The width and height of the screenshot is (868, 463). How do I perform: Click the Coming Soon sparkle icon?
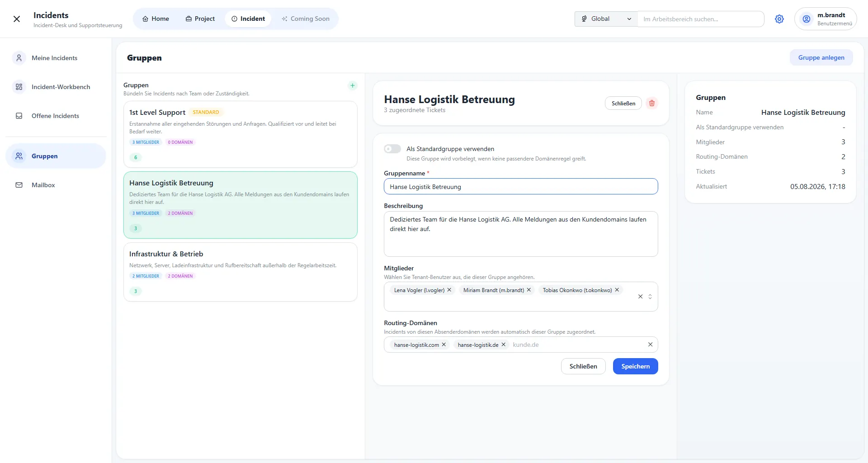[x=284, y=19]
